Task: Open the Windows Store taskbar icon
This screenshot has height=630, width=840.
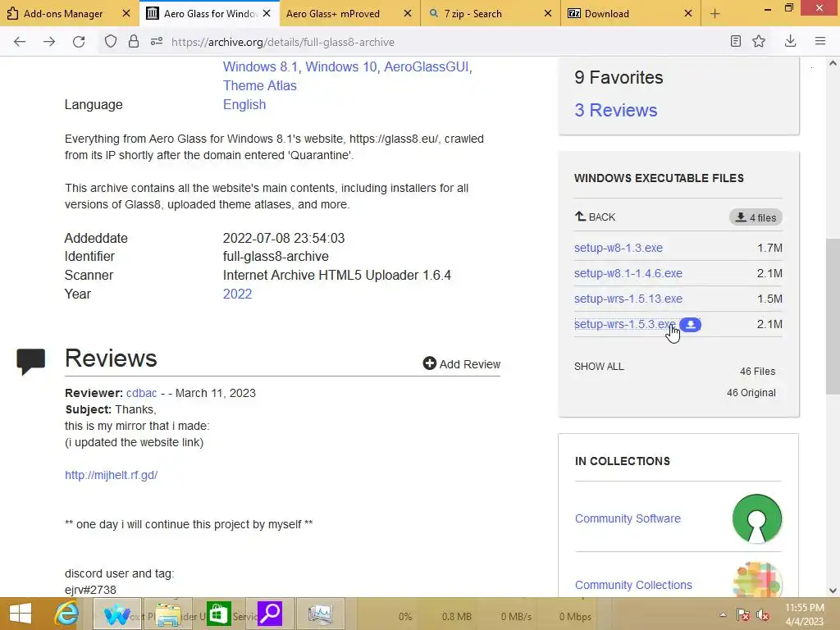Action: click(218, 614)
